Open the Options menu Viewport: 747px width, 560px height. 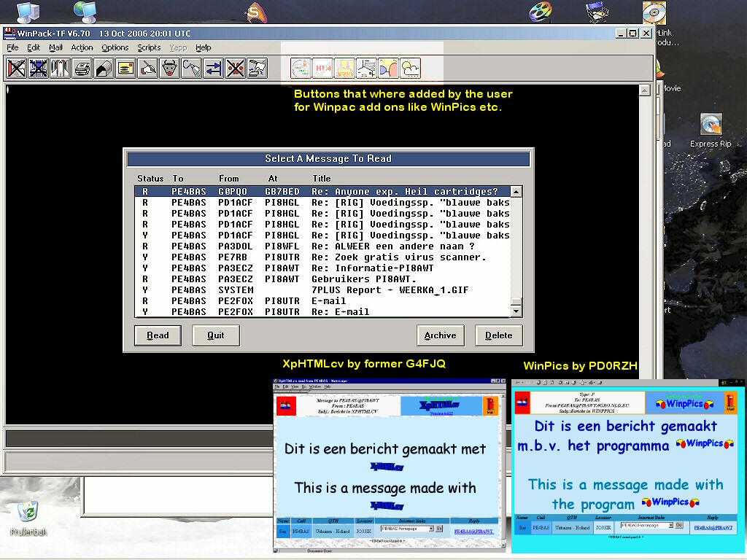(x=115, y=47)
